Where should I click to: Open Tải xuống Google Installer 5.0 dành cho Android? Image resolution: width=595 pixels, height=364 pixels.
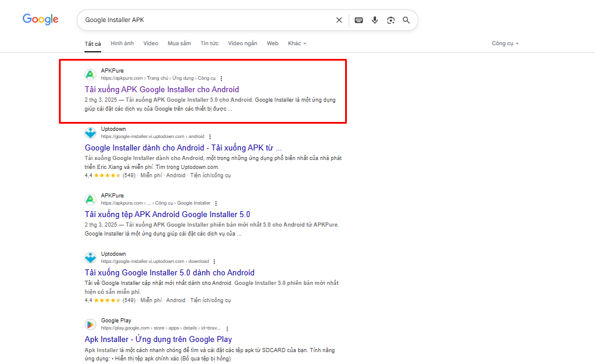[x=170, y=272]
